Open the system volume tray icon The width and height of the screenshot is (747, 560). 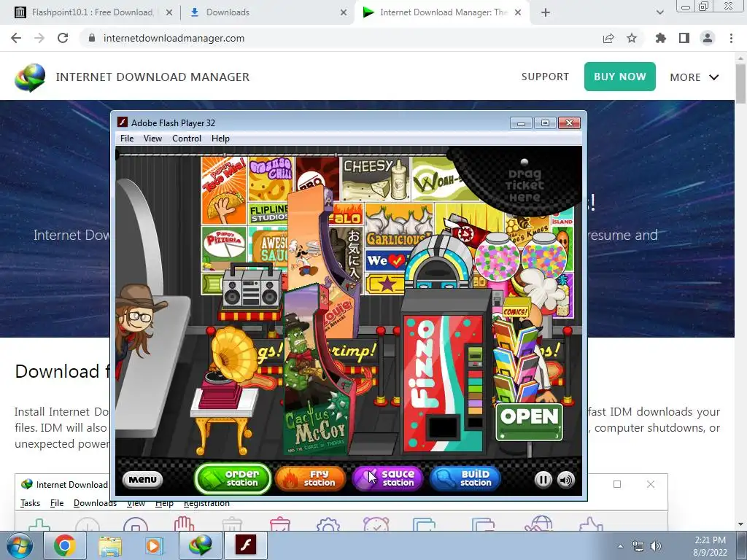tap(656, 546)
